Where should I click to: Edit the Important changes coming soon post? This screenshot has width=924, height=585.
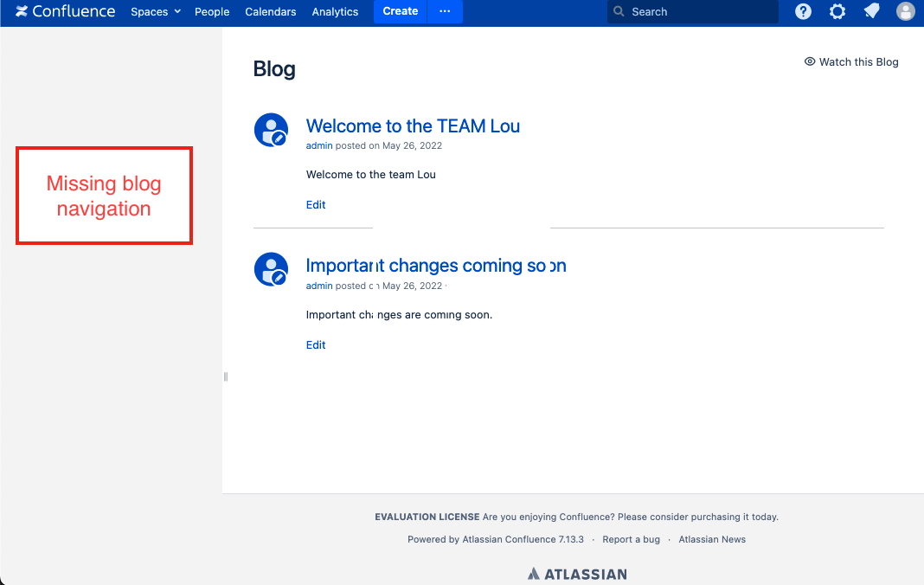click(x=316, y=345)
